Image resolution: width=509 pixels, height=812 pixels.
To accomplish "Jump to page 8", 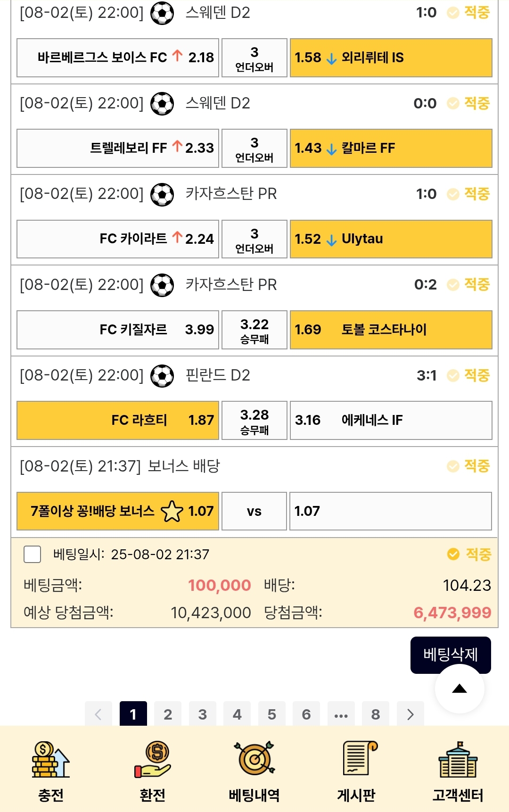I will click(376, 714).
